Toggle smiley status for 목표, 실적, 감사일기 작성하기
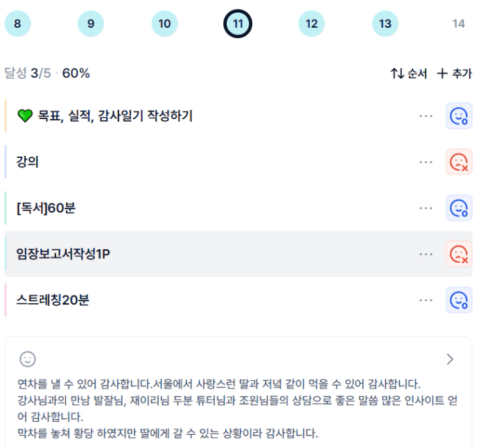Screen dimensions: 479x448 tap(458, 116)
